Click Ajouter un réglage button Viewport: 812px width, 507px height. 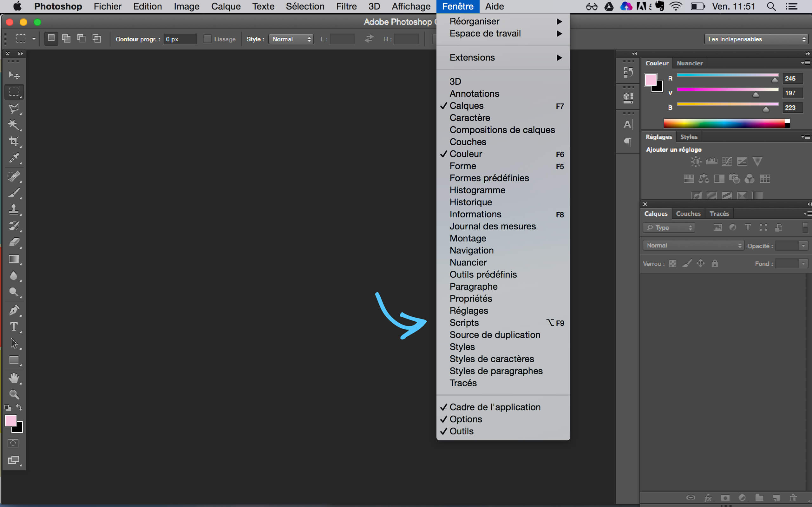[673, 149]
